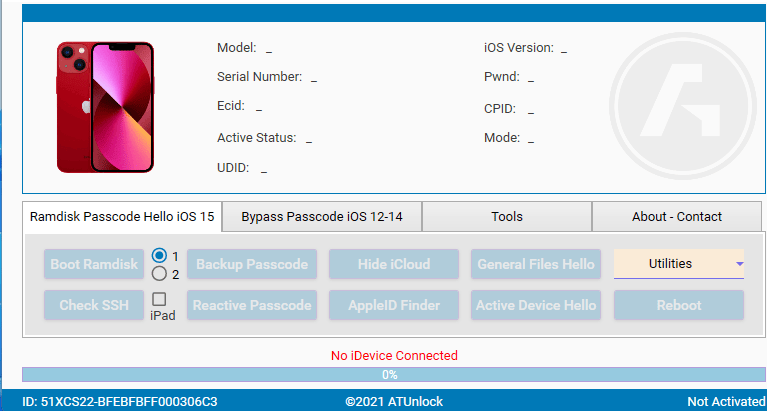Click the Boot Ramdisk button
Screen dimensions: 767x411
(94, 264)
